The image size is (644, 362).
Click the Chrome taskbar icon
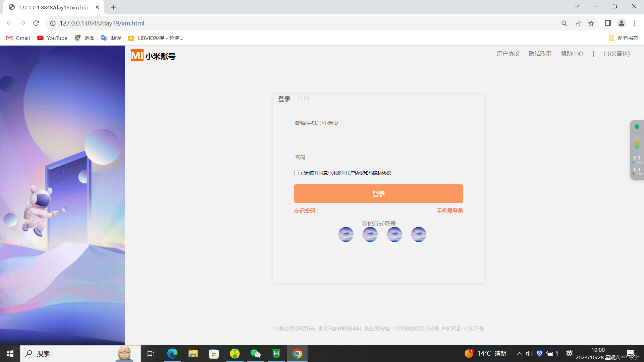(x=297, y=354)
